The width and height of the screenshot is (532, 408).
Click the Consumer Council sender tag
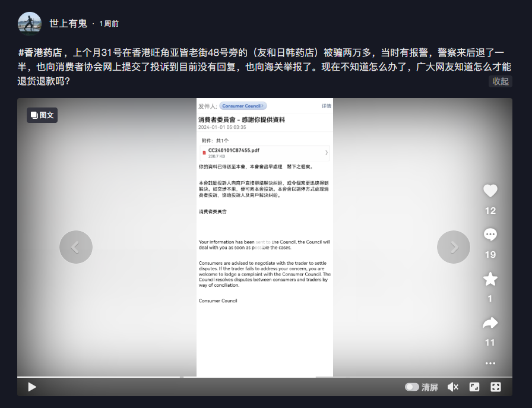pos(242,106)
